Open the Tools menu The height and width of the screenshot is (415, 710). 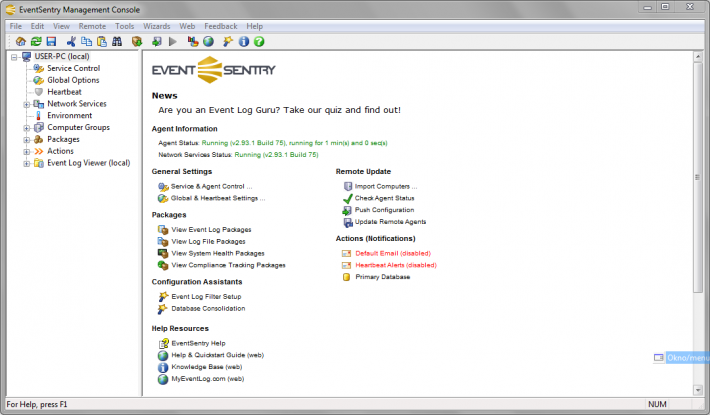pos(125,26)
